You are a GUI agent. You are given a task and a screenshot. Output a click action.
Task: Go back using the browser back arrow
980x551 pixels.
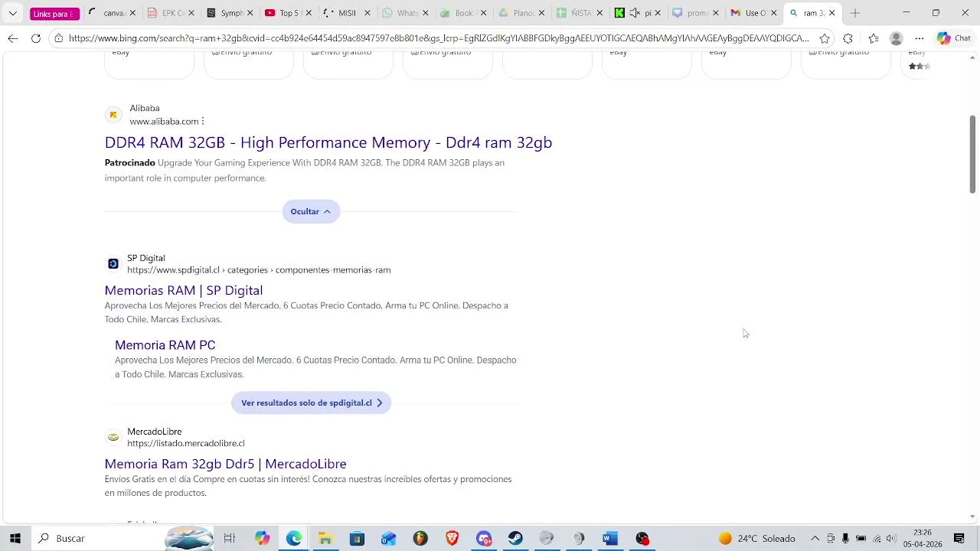[13, 38]
